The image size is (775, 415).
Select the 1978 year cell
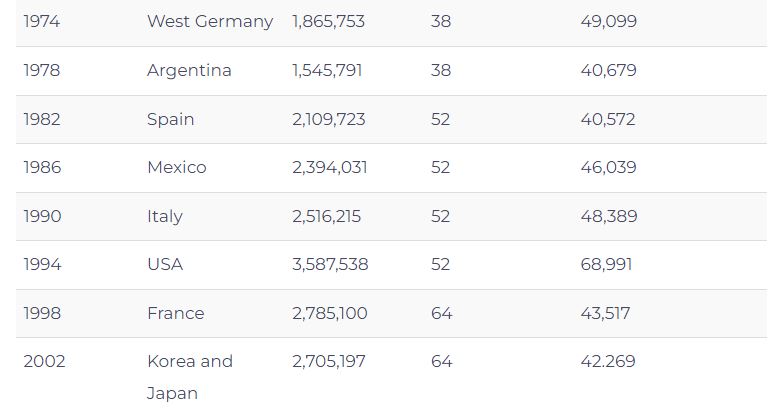(42, 70)
